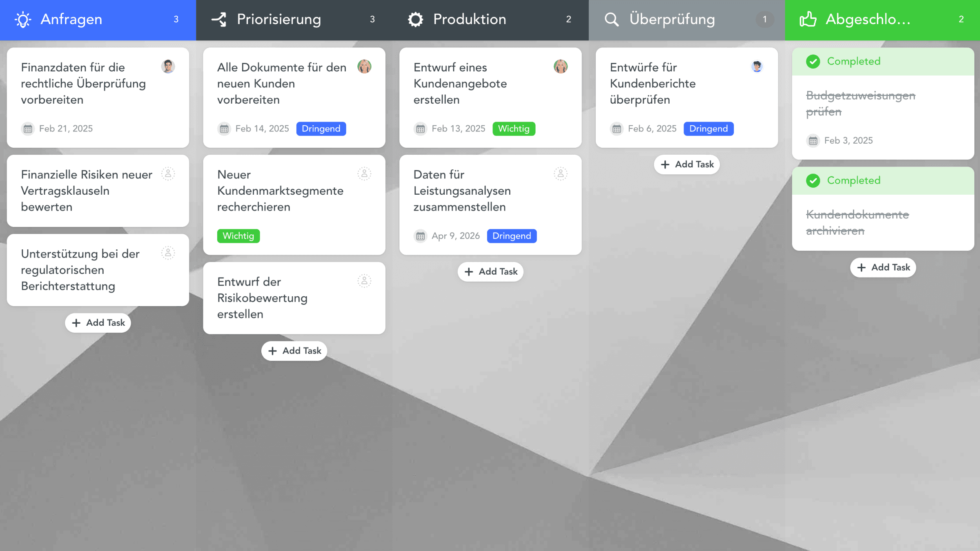Image resolution: width=980 pixels, height=551 pixels.
Task: Select the Produktion column header
Action: coord(470,20)
